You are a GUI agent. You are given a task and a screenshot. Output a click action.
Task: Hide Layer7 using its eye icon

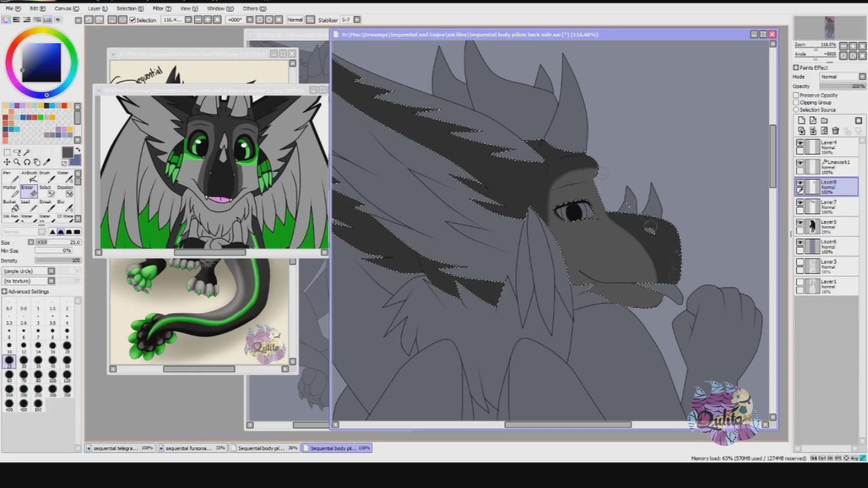[x=800, y=203]
